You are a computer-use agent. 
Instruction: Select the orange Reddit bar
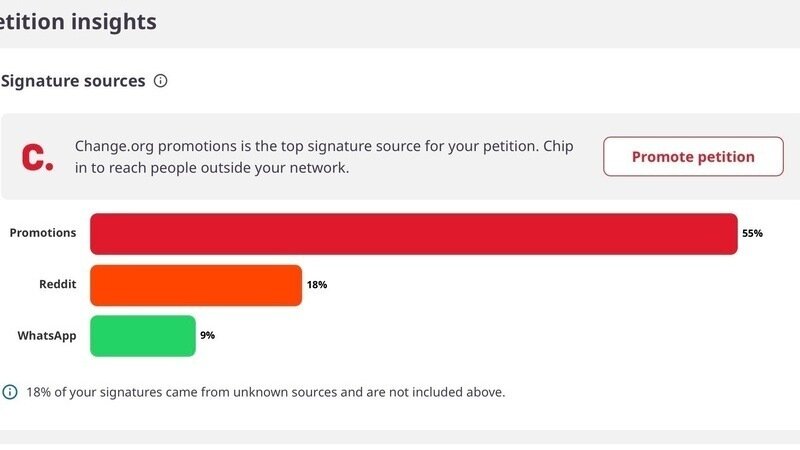(x=196, y=285)
